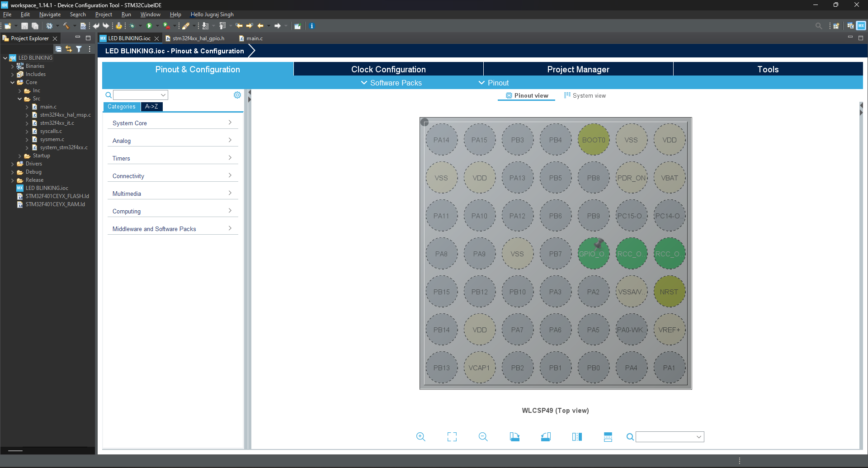The image size is (868, 468).
Task: Toggle Link with Editor in Project Explorer
Action: [x=69, y=49]
